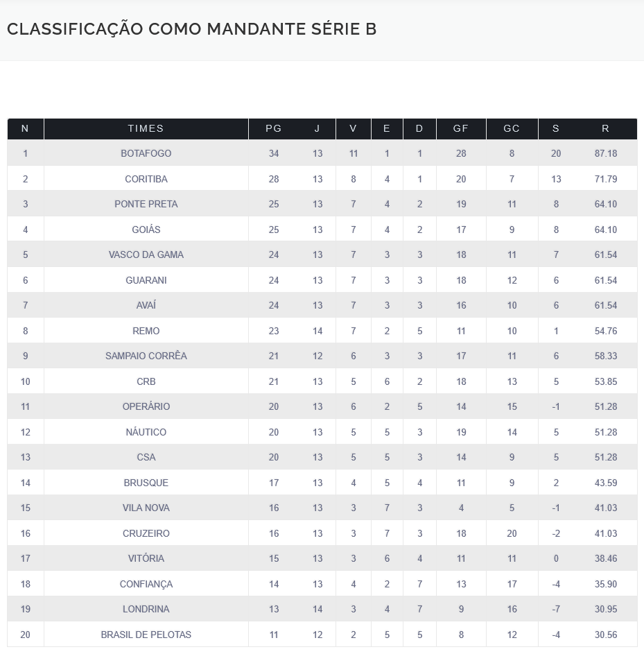Select the PONTE PRETA team name
The height and width of the screenshot is (654, 644).
[146, 204]
